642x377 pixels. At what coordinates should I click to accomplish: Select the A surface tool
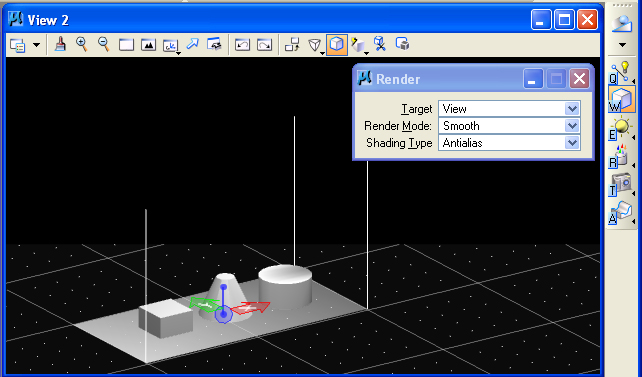pos(621,212)
